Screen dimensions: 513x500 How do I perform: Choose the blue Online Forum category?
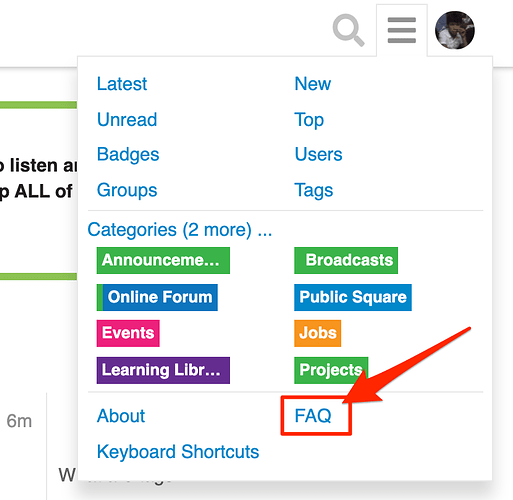coord(157,297)
